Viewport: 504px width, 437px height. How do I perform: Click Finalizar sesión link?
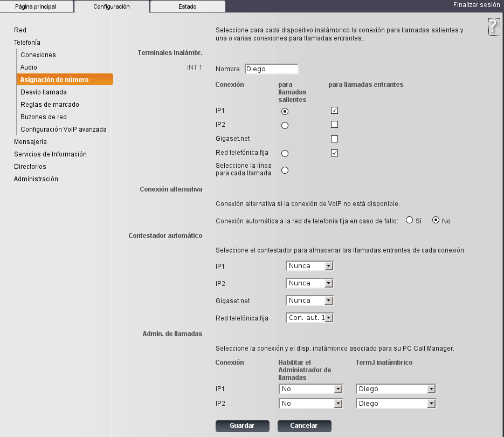477,4
